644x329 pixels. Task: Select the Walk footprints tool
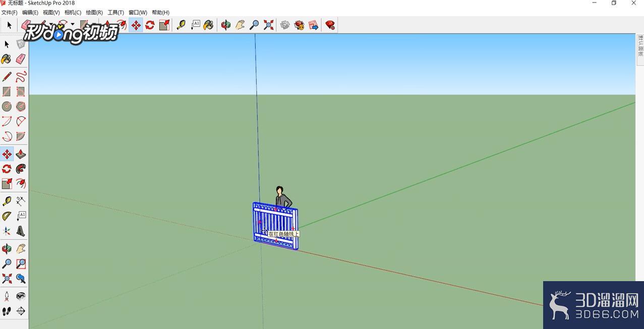tap(7, 311)
